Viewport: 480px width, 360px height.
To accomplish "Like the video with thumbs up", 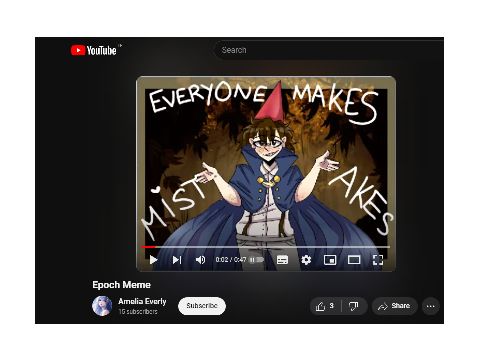I will (x=325, y=306).
